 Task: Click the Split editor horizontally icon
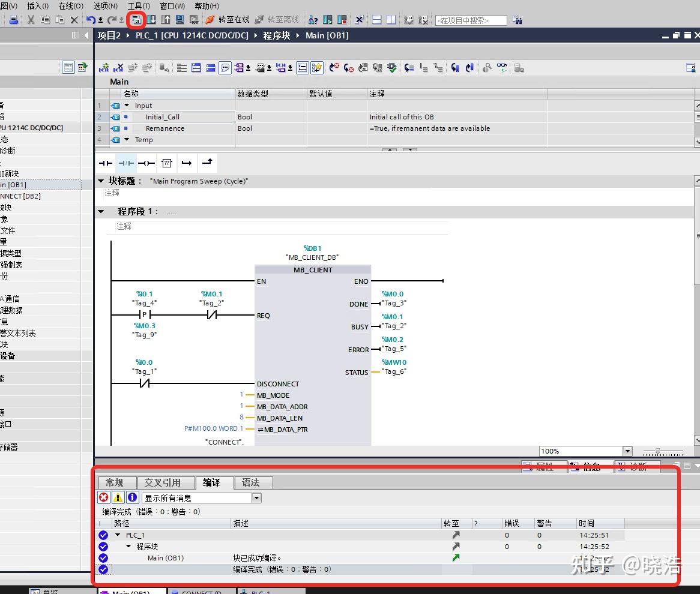click(377, 20)
